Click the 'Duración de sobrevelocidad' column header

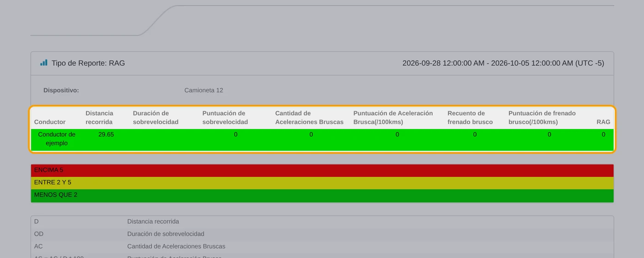coord(155,117)
